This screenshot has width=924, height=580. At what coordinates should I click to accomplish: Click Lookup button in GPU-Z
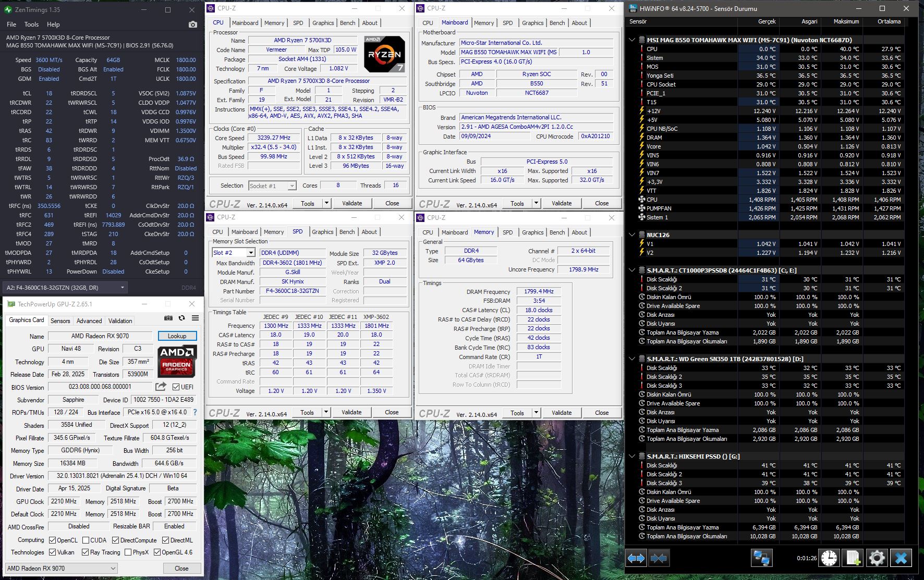177,336
